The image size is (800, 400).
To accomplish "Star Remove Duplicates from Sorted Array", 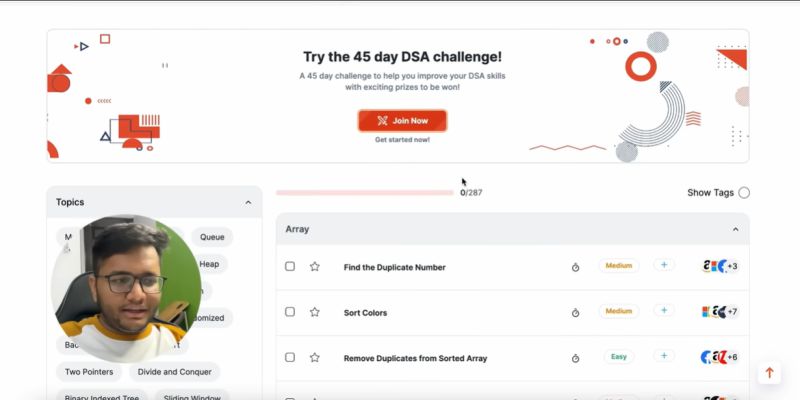I will pyautogui.click(x=315, y=357).
